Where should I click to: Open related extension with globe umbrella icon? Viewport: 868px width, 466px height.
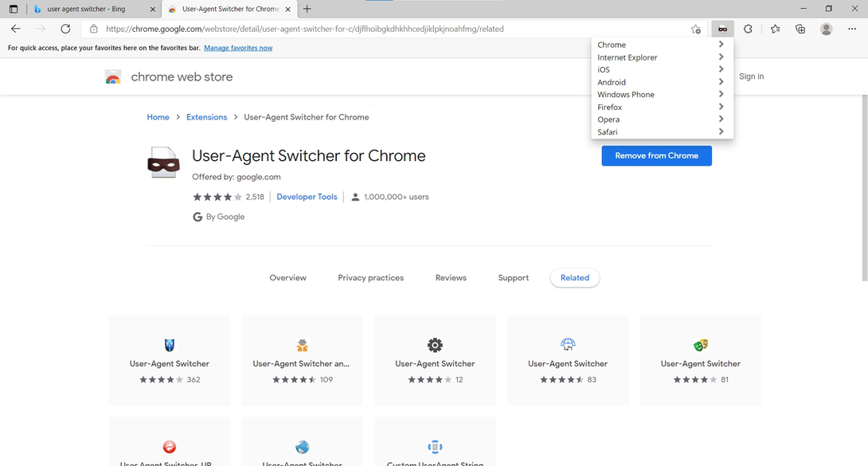tap(568, 345)
